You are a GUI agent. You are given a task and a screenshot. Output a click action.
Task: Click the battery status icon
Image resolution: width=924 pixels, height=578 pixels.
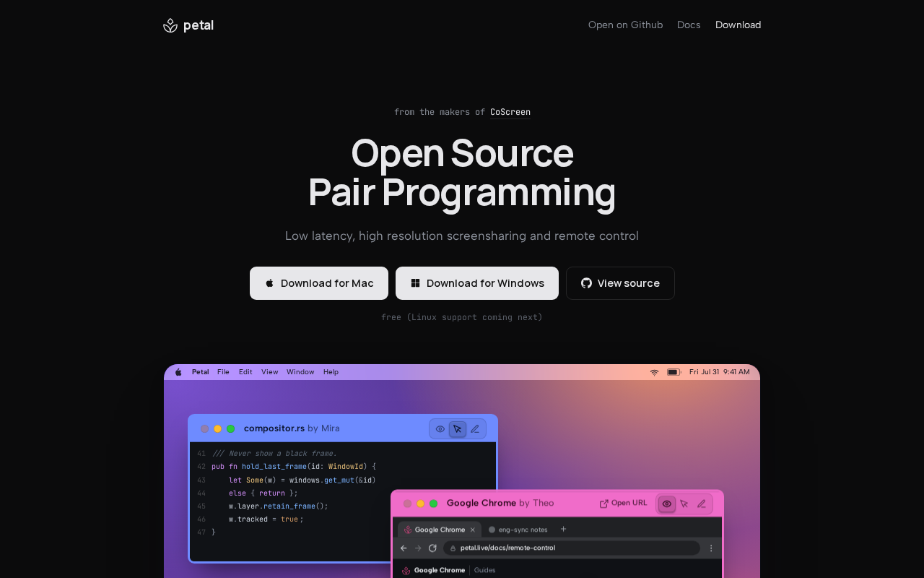pos(674,372)
